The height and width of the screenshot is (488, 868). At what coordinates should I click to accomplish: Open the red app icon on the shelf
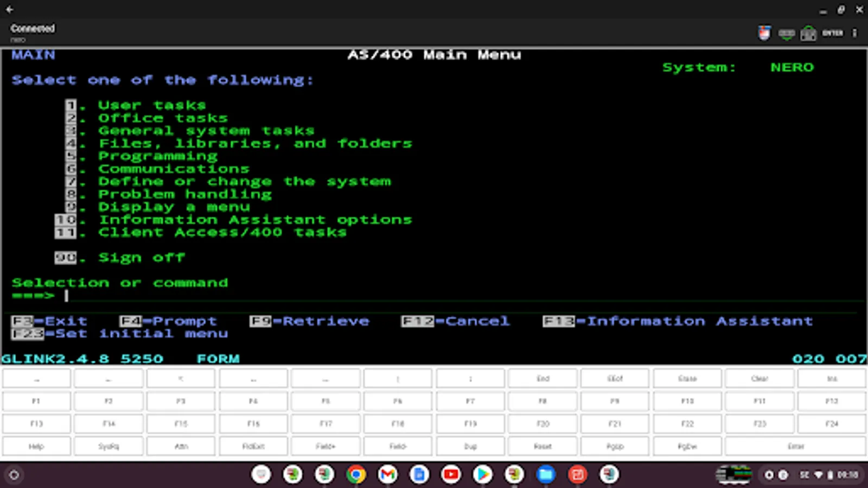(x=578, y=475)
